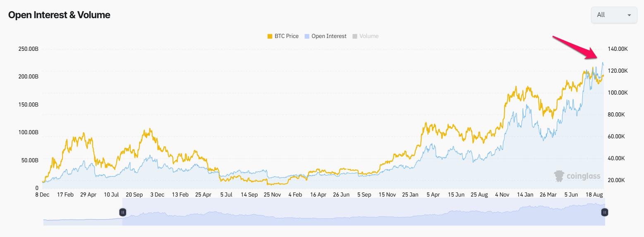Click the blue Open Interest legend swatch
Image resolution: width=644 pixels, height=237 pixels.
click(307, 36)
